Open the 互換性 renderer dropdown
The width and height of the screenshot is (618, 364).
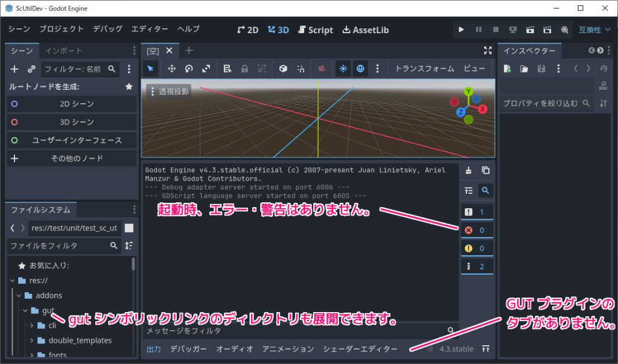594,30
